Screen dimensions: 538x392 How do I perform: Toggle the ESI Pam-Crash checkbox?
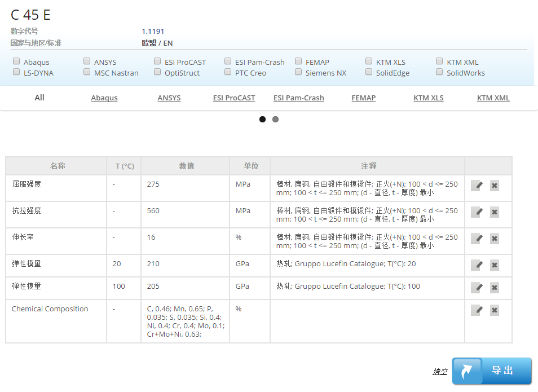228,61
